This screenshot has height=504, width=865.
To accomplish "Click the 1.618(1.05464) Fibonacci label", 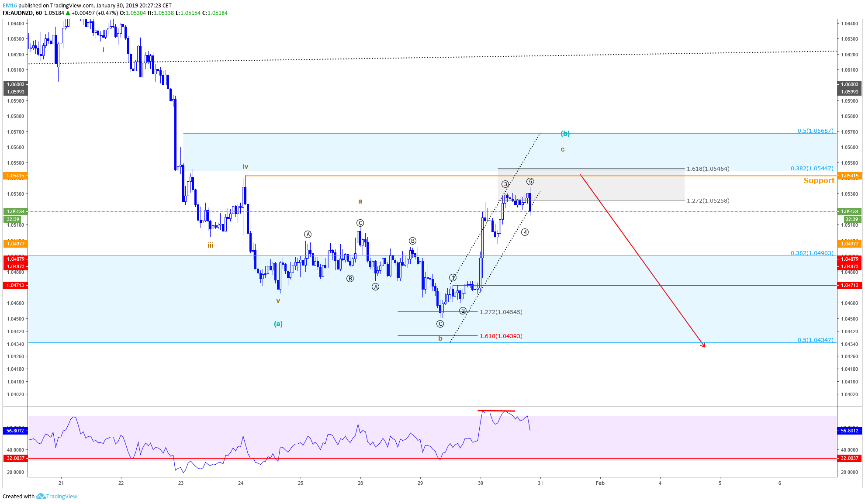I will pyautogui.click(x=708, y=169).
